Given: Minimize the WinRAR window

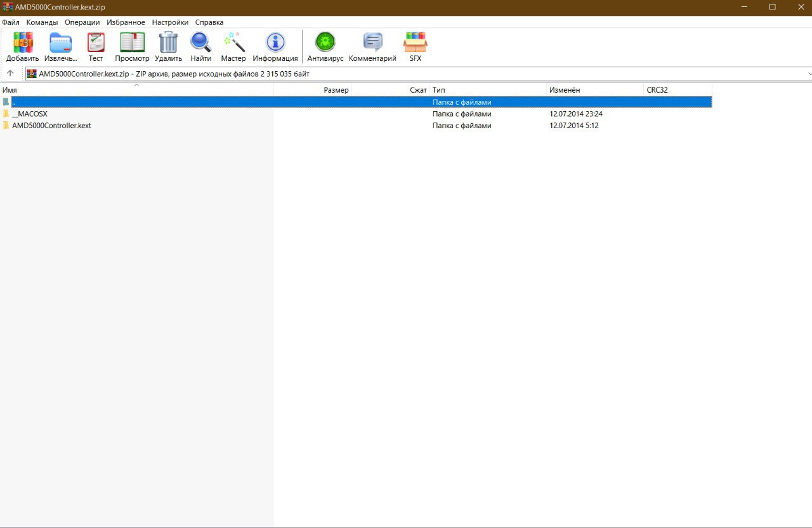Looking at the screenshot, I should click(x=743, y=7).
